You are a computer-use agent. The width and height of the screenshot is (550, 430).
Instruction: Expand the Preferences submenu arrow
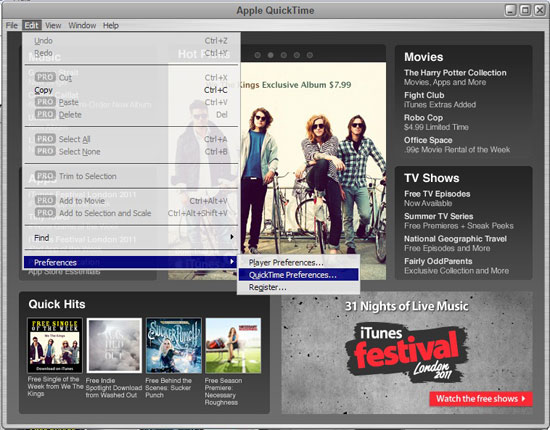[232, 262]
